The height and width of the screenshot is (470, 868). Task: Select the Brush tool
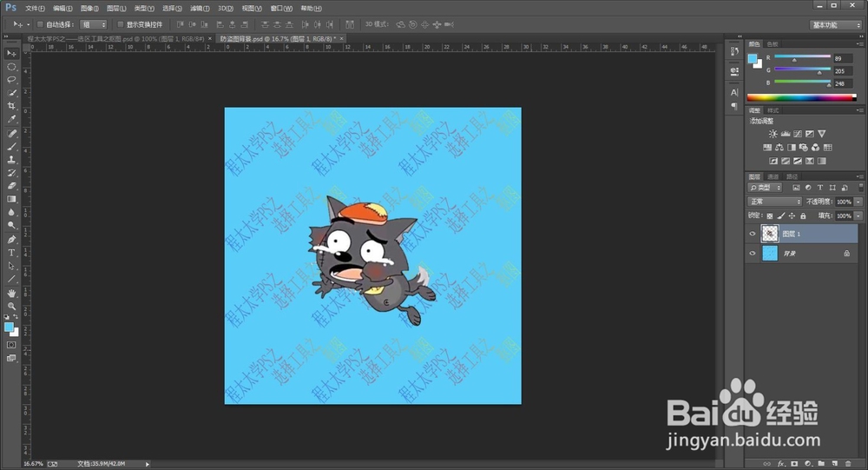point(11,147)
